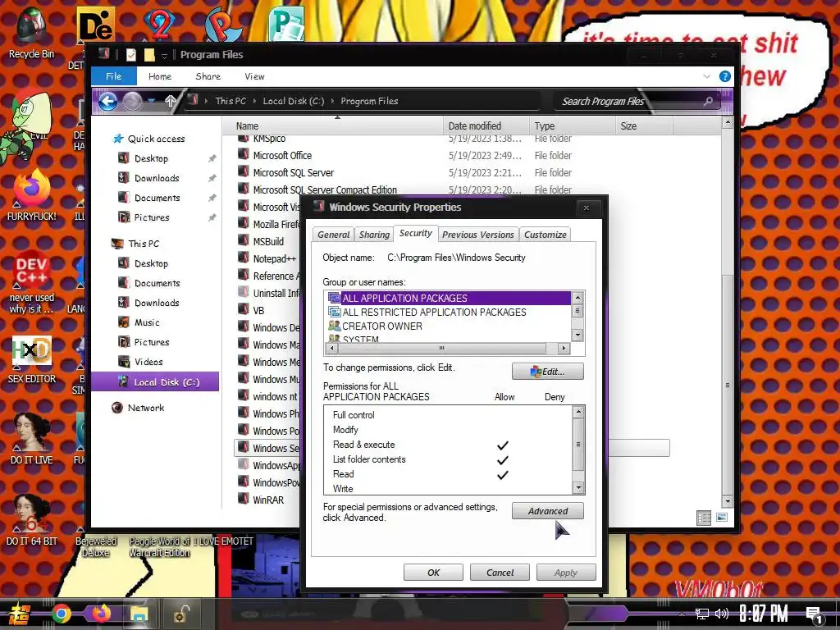Open the Home ribbon tab
The image size is (840, 630).
coord(160,76)
